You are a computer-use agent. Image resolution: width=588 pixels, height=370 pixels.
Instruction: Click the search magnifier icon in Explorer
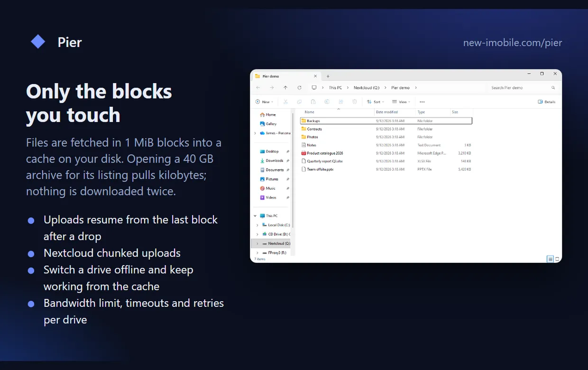[x=553, y=88]
